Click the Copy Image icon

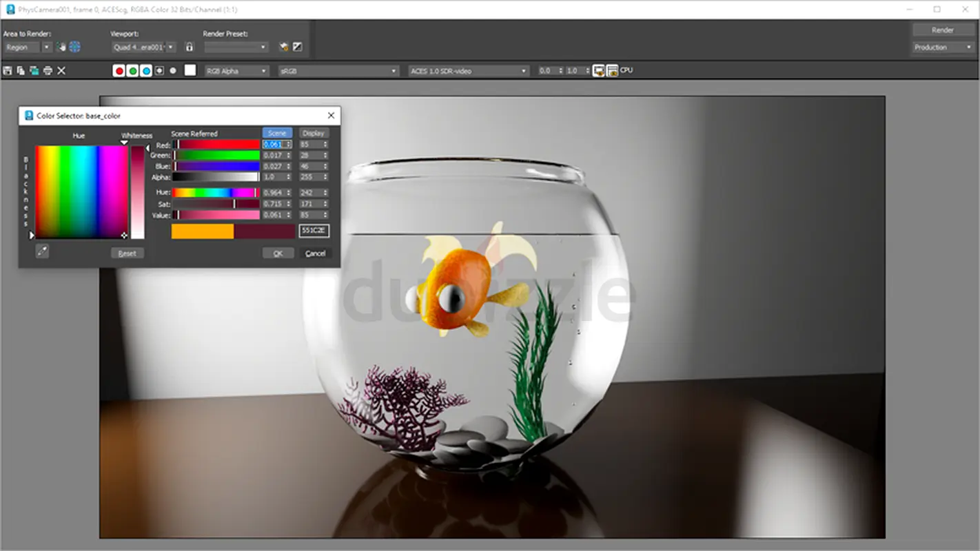pyautogui.click(x=21, y=71)
